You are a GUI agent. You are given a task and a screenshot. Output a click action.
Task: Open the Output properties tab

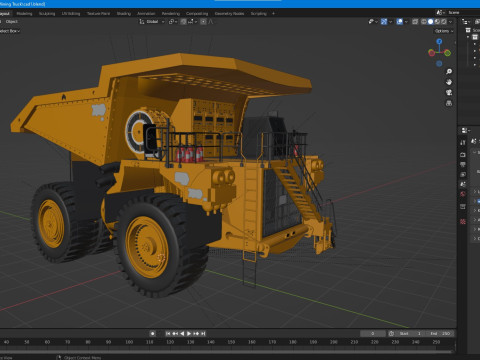463,165
